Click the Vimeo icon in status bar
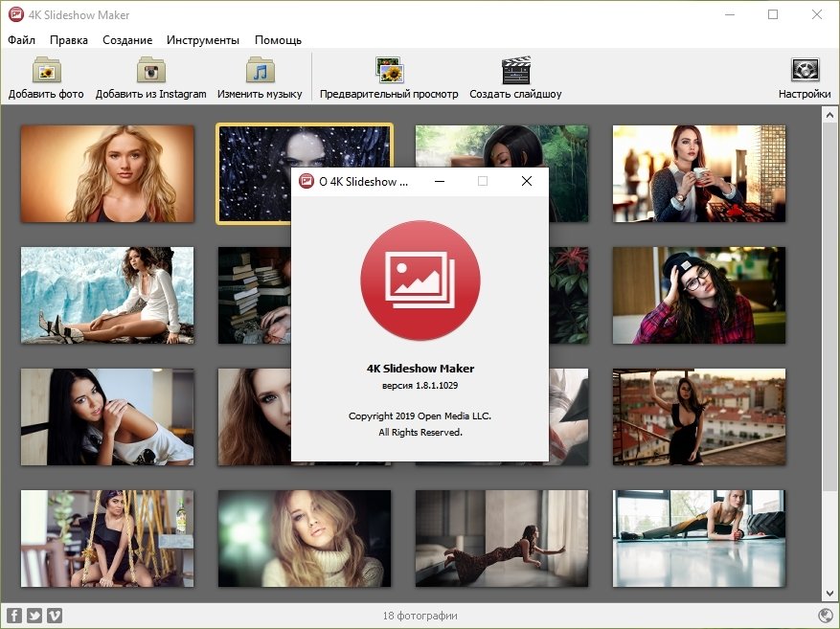Viewport: 840px width, 629px height. coord(55,616)
